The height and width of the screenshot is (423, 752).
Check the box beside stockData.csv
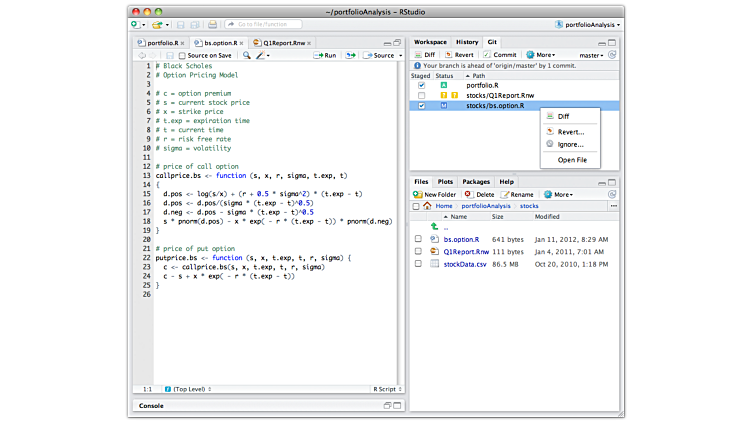(x=418, y=264)
